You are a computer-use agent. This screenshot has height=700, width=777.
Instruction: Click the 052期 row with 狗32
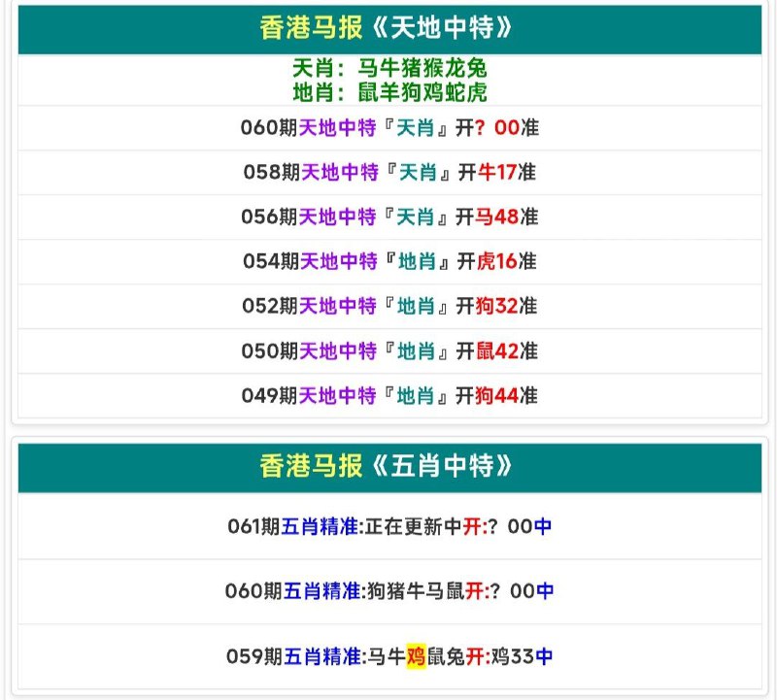pyautogui.click(x=389, y=306)
